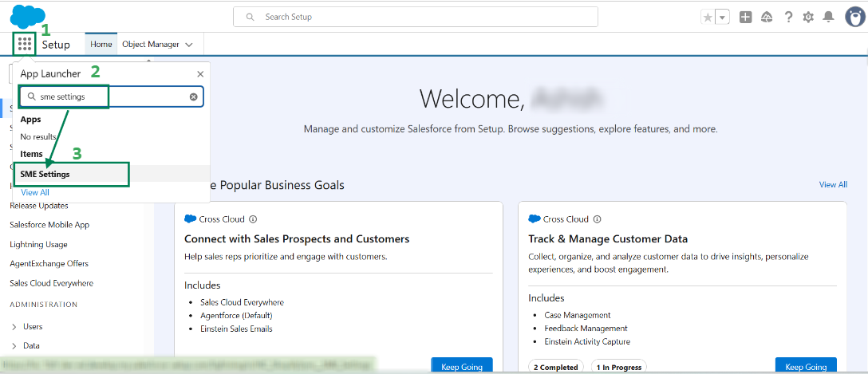
Task: Click Sales Cloud Everywhere bullet in card
Action: (243, 303)
